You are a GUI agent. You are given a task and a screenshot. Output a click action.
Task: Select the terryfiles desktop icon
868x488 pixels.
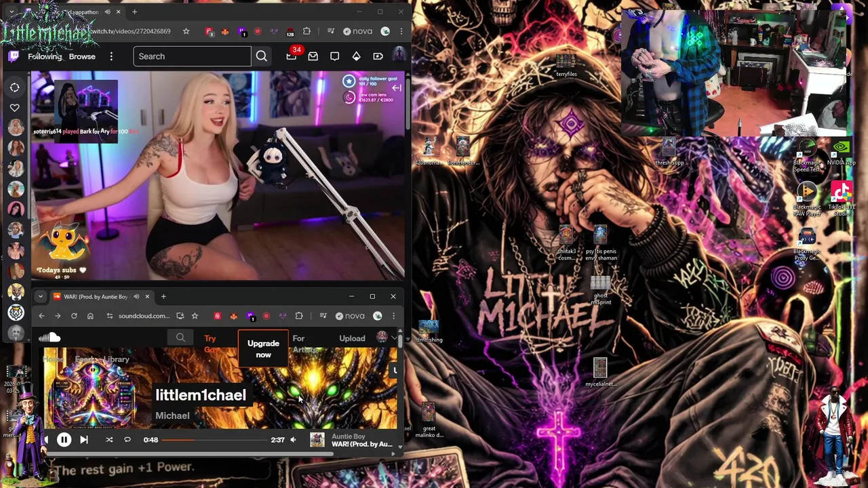566,66
